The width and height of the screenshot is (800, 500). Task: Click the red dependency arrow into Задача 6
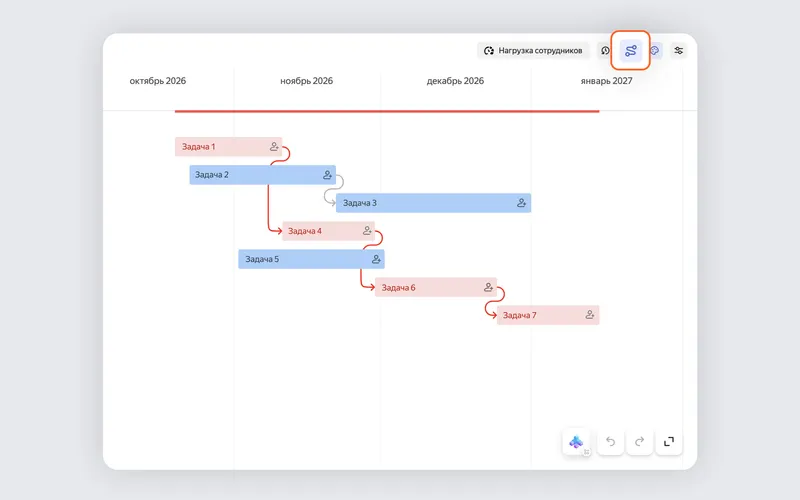coord(362,279)
